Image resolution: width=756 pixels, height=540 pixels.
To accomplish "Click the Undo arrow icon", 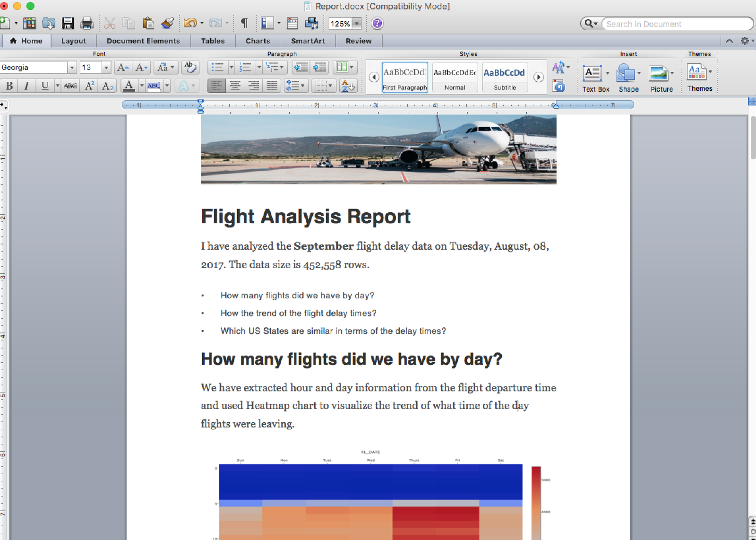I will 190,23.
